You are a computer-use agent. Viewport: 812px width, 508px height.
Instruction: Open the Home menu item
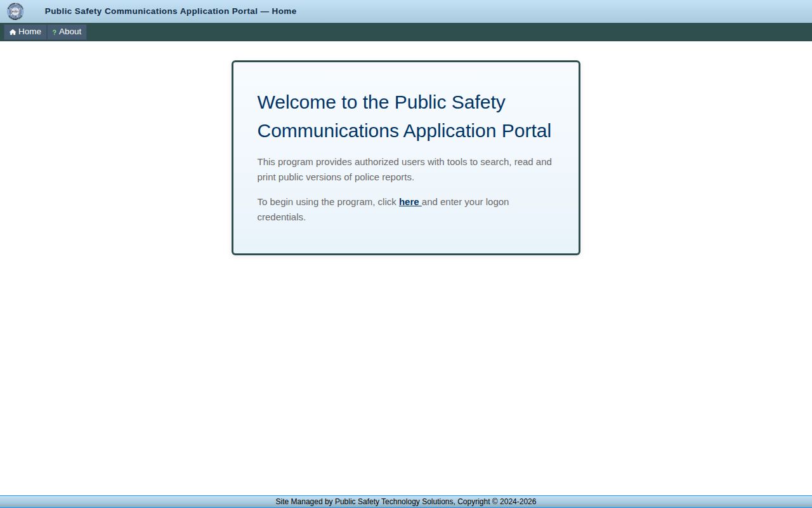click(x=25, y=32)
